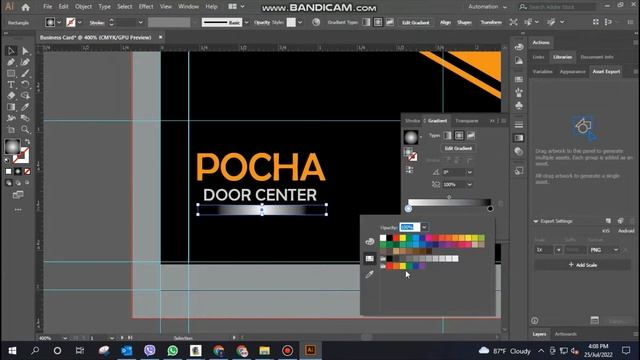Select the Zoom magnifier tool
Viewport: 640px width, 360px height.
(25, 129)
